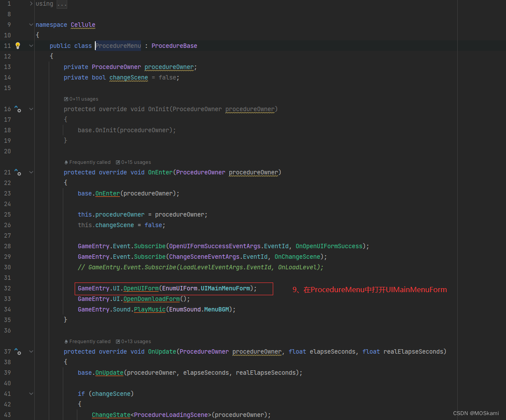Click the lightbulb intention icon on line 11
This screenshot has width=506, height=420.
pyautogui.click(x=18, y=45)
